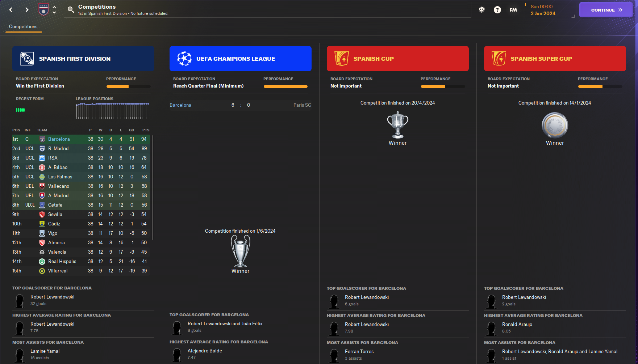Click the Spanish First Division logo
The image size is (638, 364).
[x=27, y=59]
